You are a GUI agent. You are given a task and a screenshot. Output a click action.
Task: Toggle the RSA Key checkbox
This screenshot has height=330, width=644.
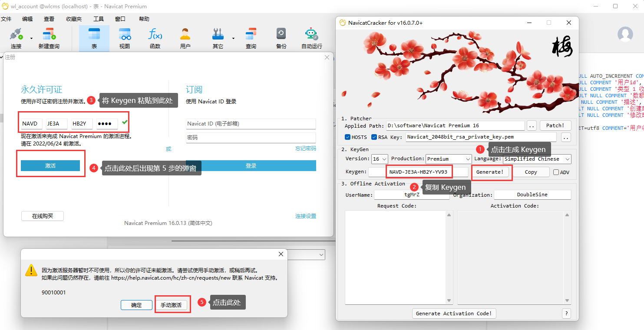point(374,137)
